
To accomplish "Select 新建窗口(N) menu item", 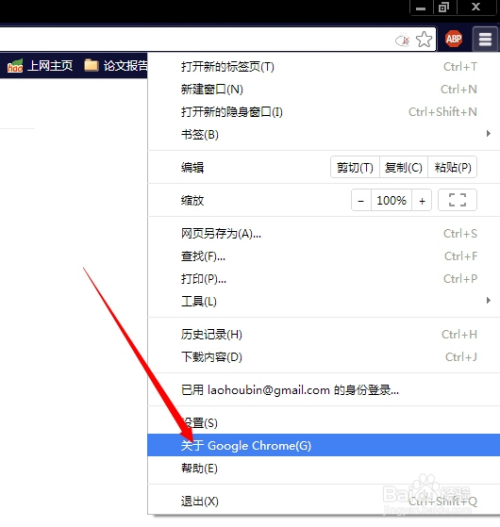I will point(324,89).
